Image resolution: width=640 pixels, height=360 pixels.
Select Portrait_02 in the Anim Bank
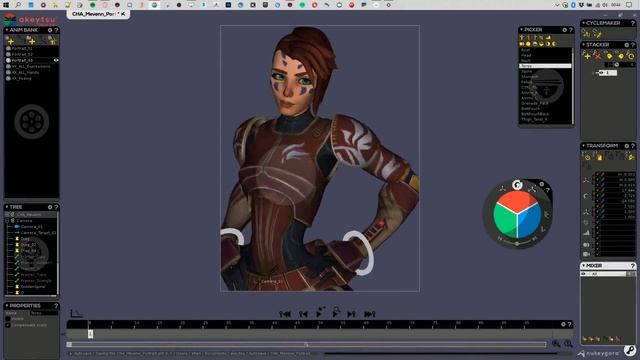22,54
